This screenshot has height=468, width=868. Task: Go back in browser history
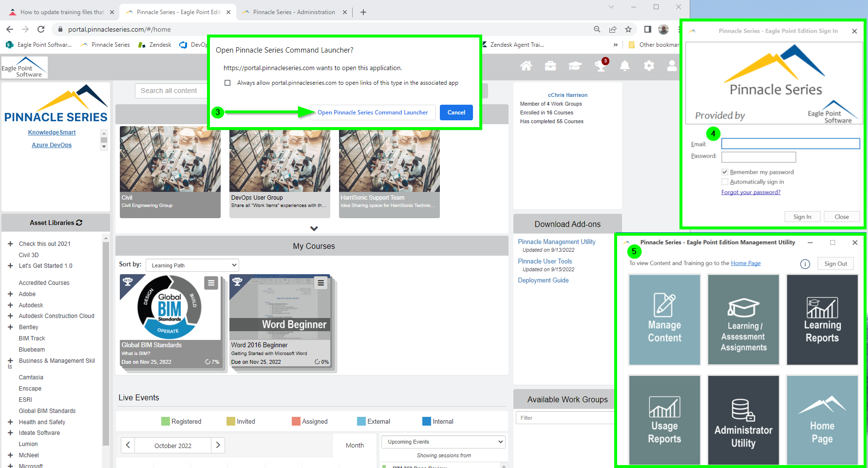coord(10,29)
